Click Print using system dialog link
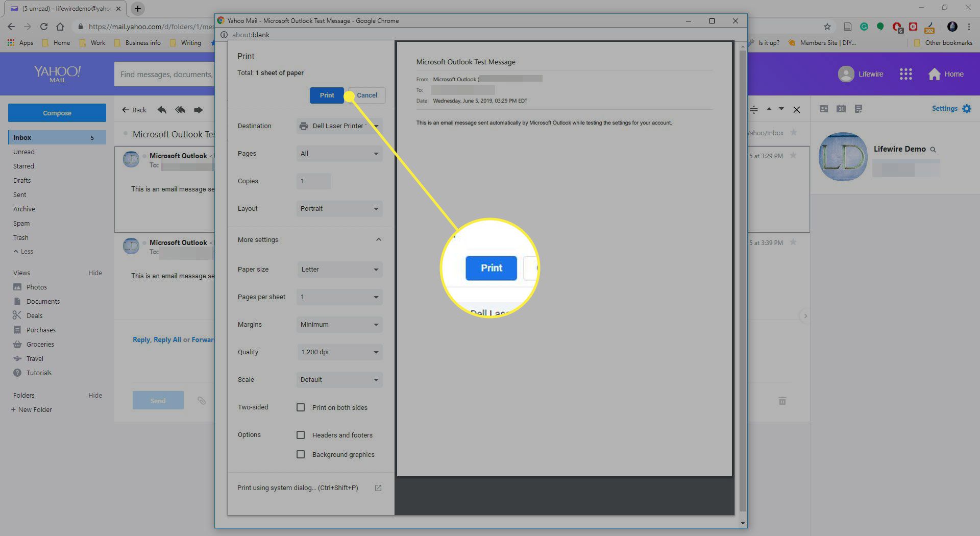This screenshot has width=980, height=536. click(x=298, y=488)
